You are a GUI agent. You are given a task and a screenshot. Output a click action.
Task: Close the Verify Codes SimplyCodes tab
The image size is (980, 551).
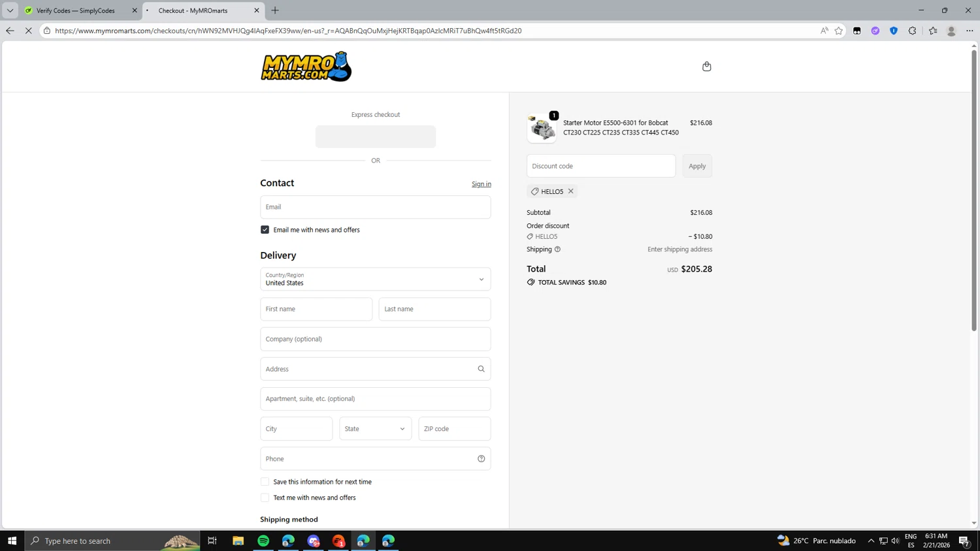135,10
